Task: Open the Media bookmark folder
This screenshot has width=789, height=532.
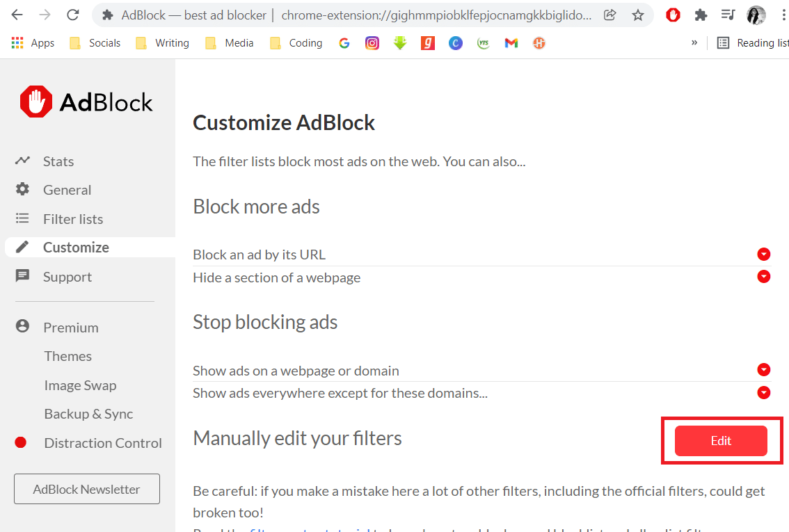Action: click(230, 43)
